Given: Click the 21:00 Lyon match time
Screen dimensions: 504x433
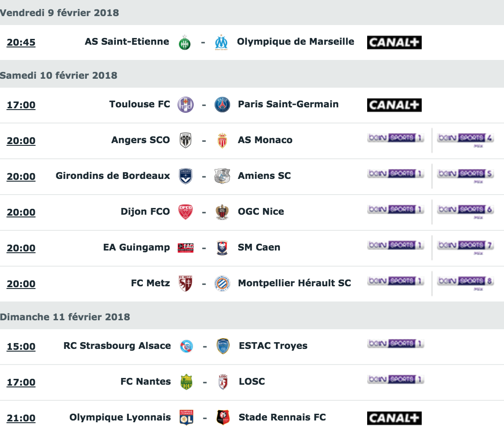Looking at the screenshot, I should (21, 418).
